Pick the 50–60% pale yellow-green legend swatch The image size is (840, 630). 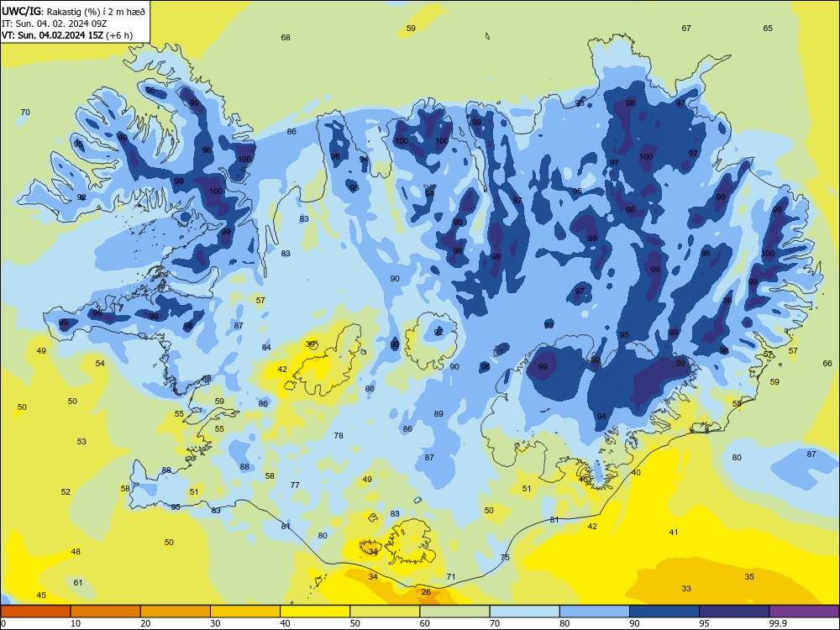coord(385,612)
